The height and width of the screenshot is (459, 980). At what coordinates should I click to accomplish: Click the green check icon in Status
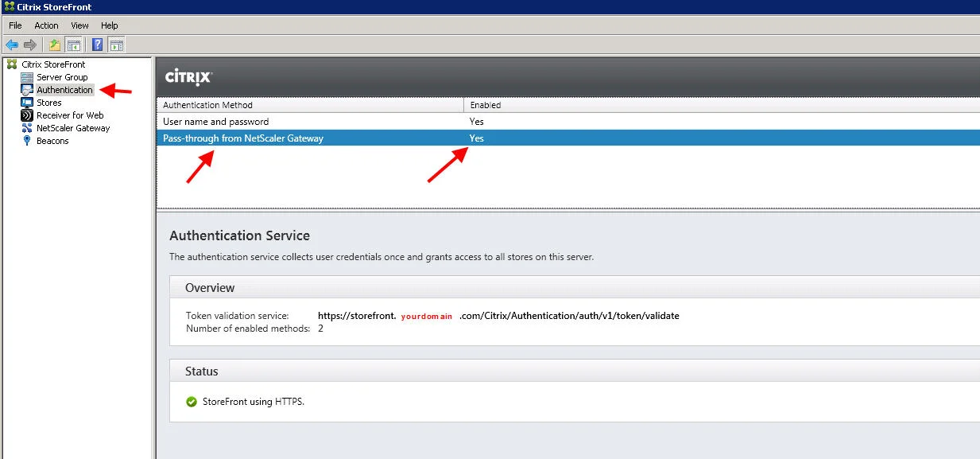(x=192, y=402)
